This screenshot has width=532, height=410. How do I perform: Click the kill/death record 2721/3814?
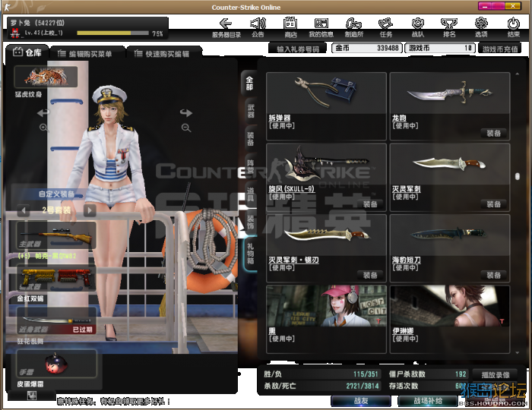(x=362, y=386)
